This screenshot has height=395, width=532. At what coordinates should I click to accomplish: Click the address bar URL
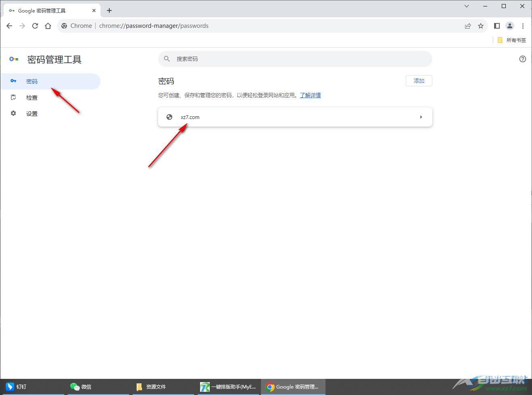tap(154, 26)
